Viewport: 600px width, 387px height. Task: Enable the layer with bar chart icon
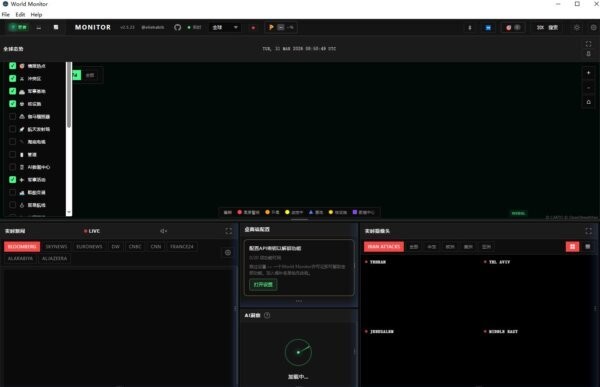tap(13, 192)
